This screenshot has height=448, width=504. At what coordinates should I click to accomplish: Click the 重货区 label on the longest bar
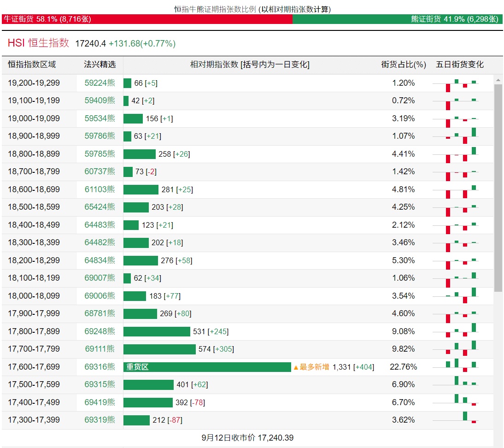[138, 367]
